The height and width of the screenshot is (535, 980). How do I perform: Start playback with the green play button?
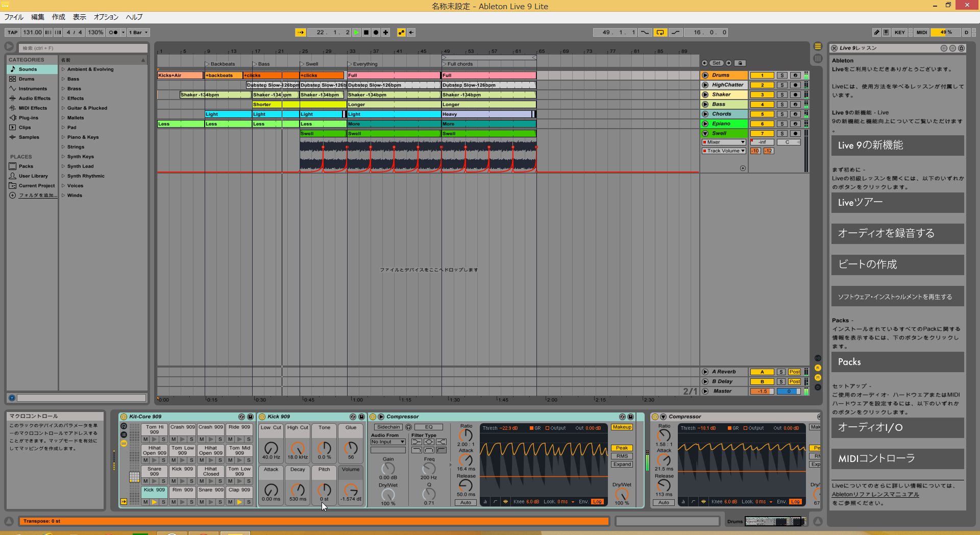356,32
